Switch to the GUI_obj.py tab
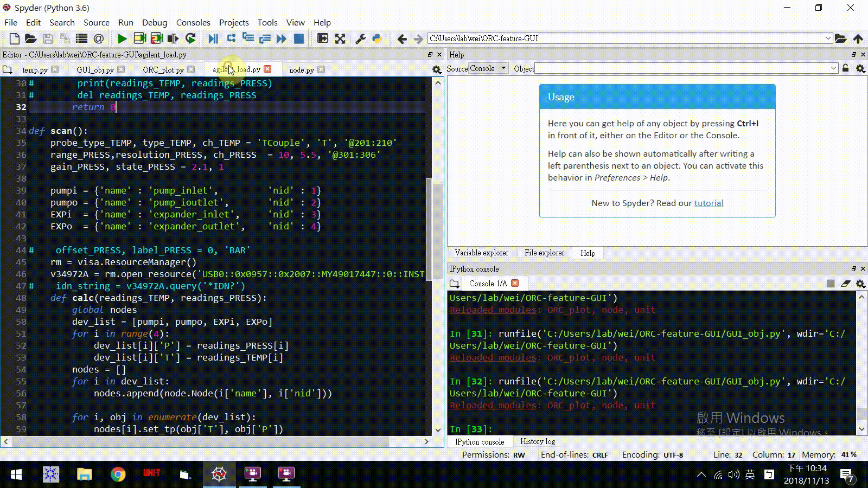This screenshot has height=488, width=868. click(x=95, y=70)
